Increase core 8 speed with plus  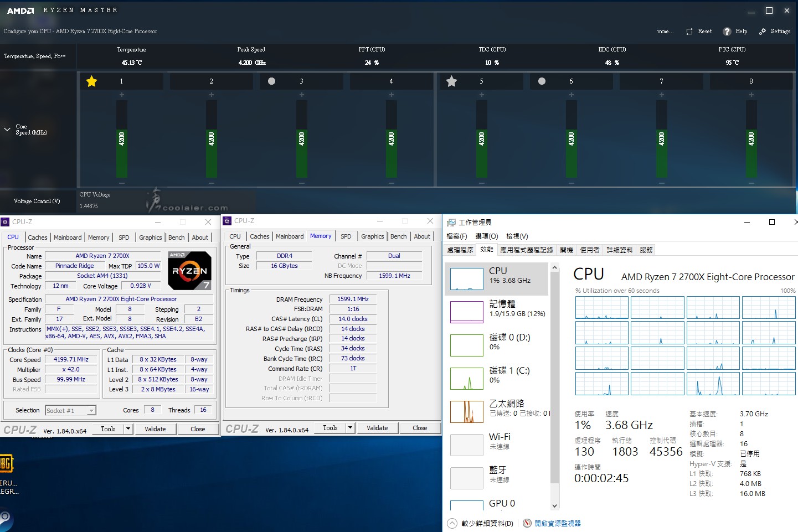coord(751,95)
